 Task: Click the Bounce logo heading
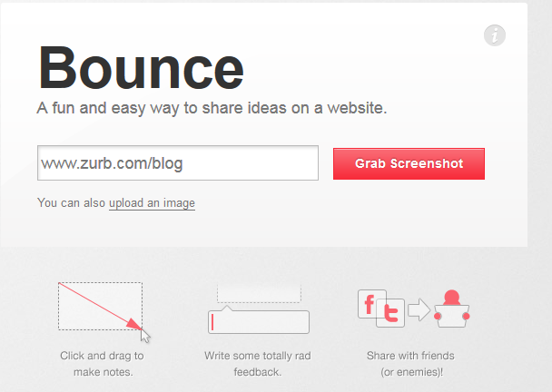click(x=141, y=67)
